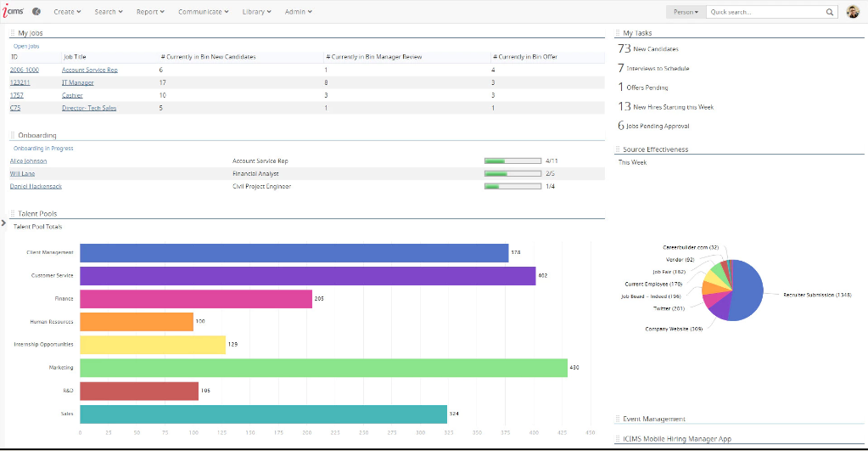Viewport: 868px width, 451px height.
Task: Click Will Lane's onboarding progress bar
Action: [512, 173]
